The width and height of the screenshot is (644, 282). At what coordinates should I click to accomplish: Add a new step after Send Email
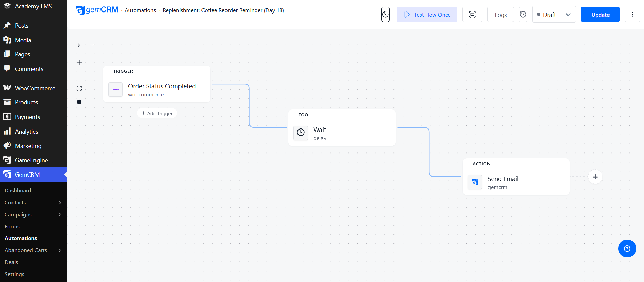595,177
